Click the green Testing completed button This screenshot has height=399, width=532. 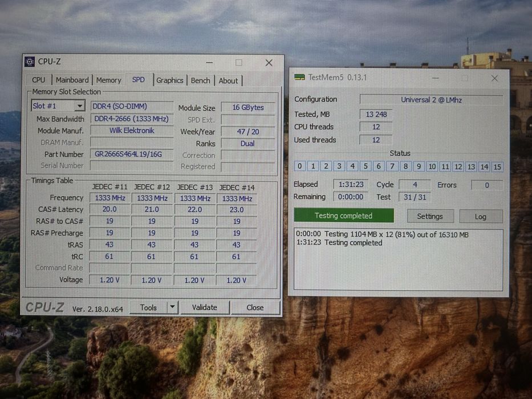click(344, 216)
